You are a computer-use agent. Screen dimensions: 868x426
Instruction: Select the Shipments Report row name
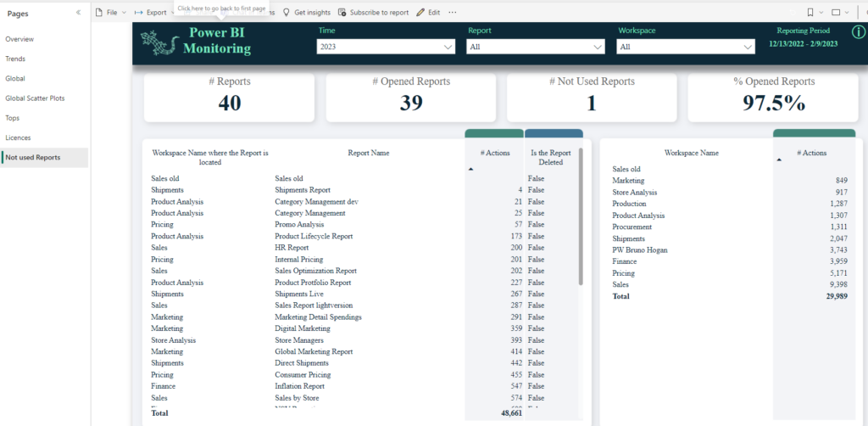click(x=303, y=190)
